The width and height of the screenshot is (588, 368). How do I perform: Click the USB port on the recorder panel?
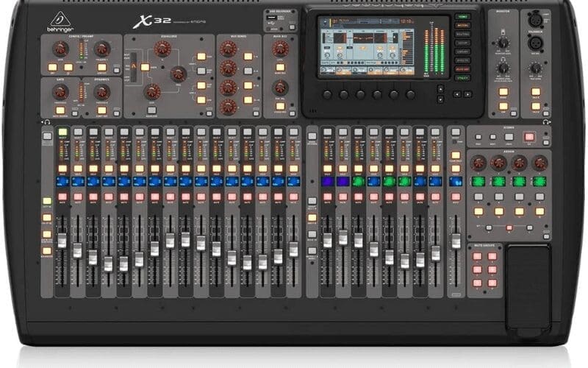[272, 18]
